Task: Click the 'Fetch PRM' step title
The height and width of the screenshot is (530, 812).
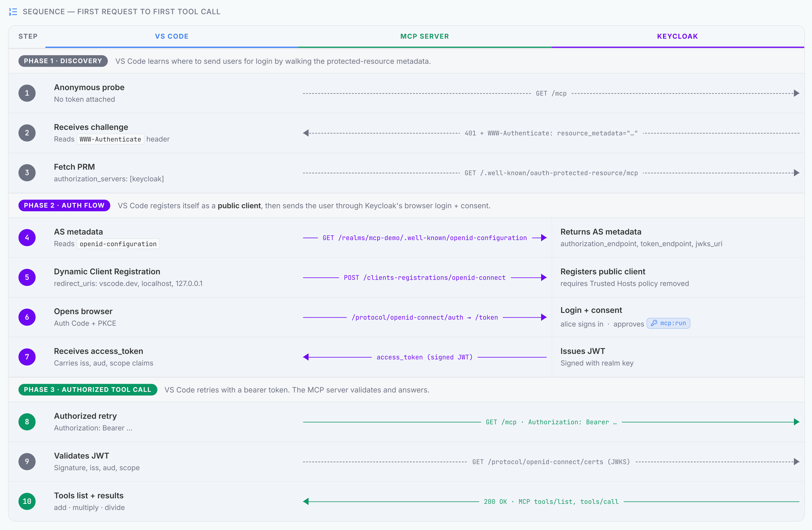Action: click(74, 167)
